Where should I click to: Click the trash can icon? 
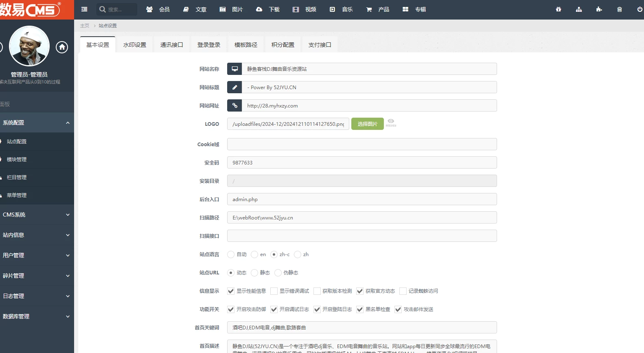619,9
